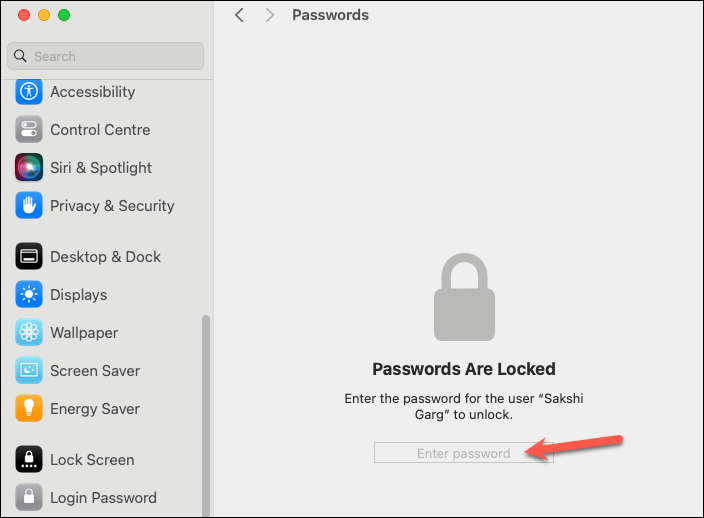The height and width of the screenshot is (518, 704).
Task: Click the large grey lock image
Action: (x=464, y=297)
